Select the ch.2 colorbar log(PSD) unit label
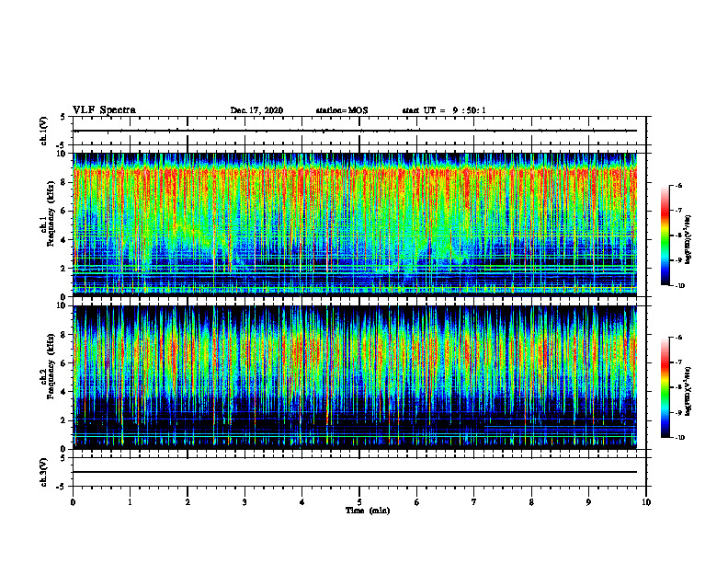Image resolution: width=728 pixels, height=563 pixels. click(688, 389)
